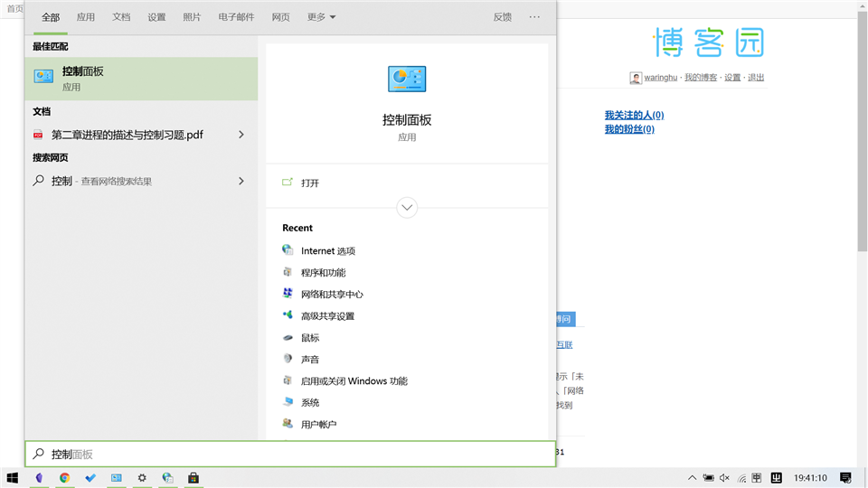Click the input method indicator in tray
Image resolution: width=868 pixels, height=488 pixels.
757,477
